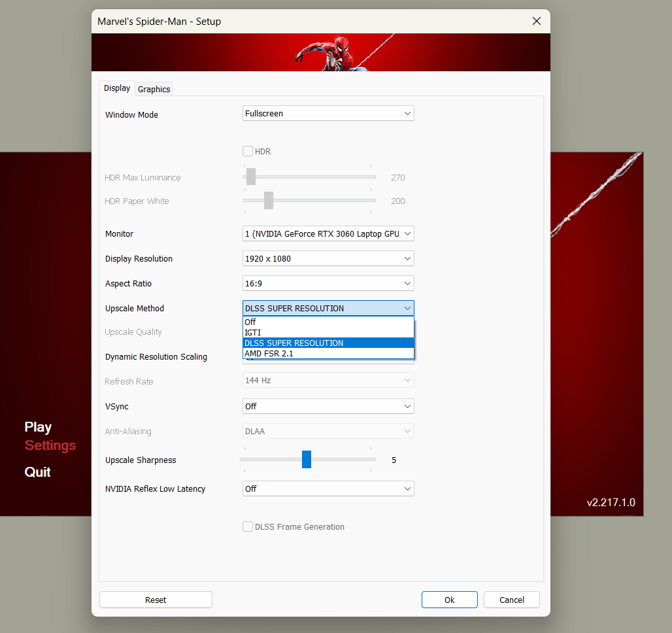Click Play in the launcher
The height and width of the screenshot is (633, 672).
38,427
